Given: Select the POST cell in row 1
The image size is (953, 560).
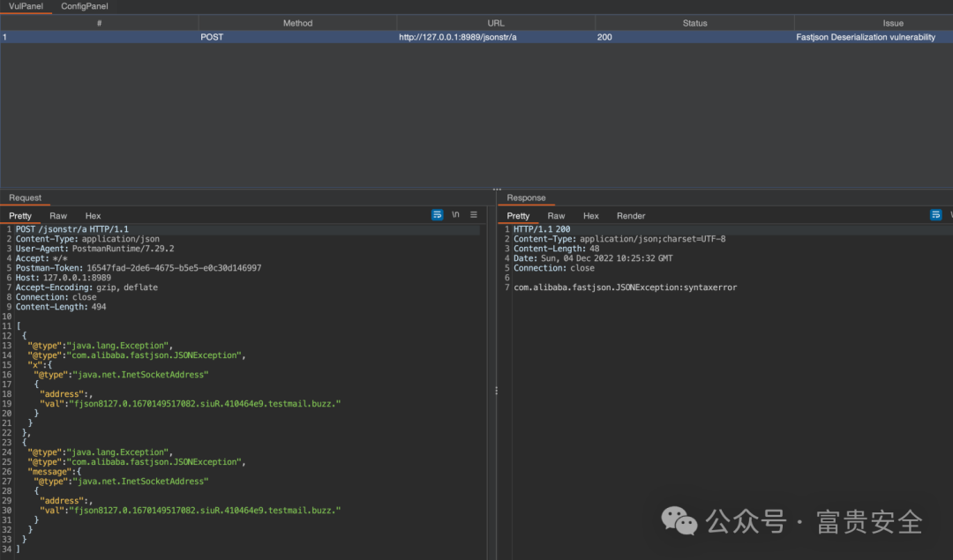Looking at the screenshot, I should click(298, 37).
